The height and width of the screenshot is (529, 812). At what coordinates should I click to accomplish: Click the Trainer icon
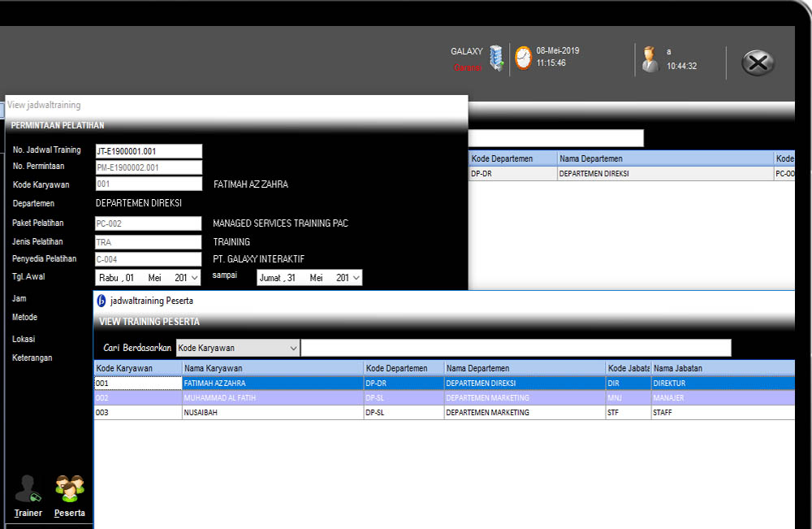pos(28,489)
